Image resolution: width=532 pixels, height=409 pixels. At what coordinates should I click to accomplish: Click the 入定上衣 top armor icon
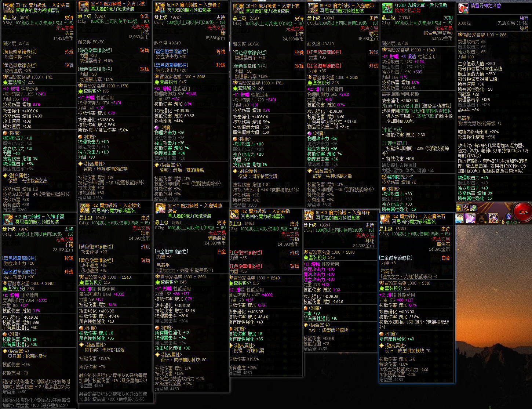click(238, 8)
